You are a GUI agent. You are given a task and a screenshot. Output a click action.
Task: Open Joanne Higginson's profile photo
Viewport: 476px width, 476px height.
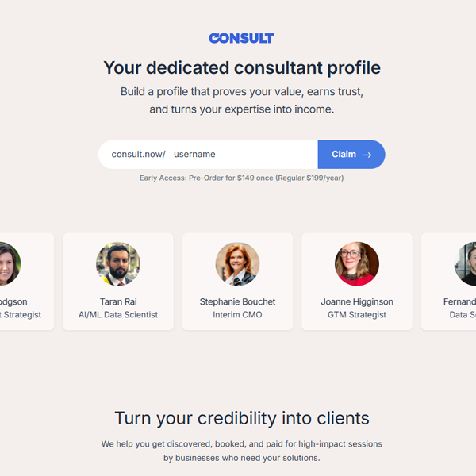click(357, 264)
